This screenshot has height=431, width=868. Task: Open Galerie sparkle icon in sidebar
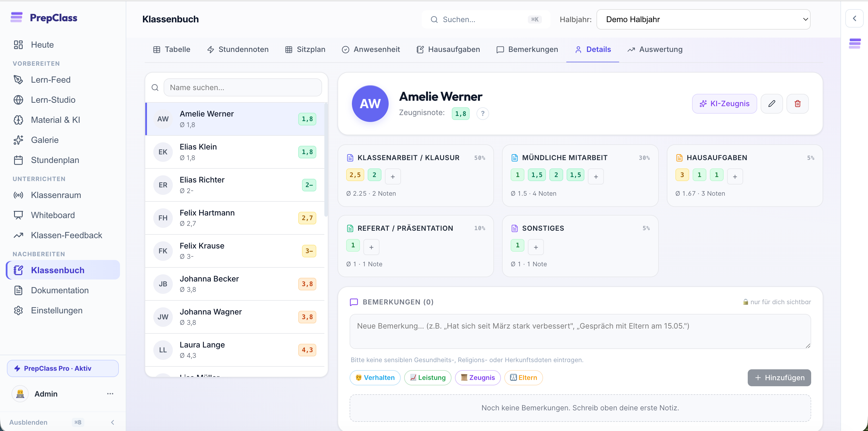(x=18, y=140)
